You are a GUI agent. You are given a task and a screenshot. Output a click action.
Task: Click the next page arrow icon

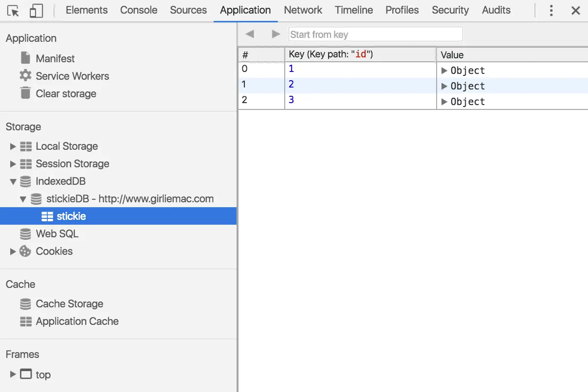[276, 34]
